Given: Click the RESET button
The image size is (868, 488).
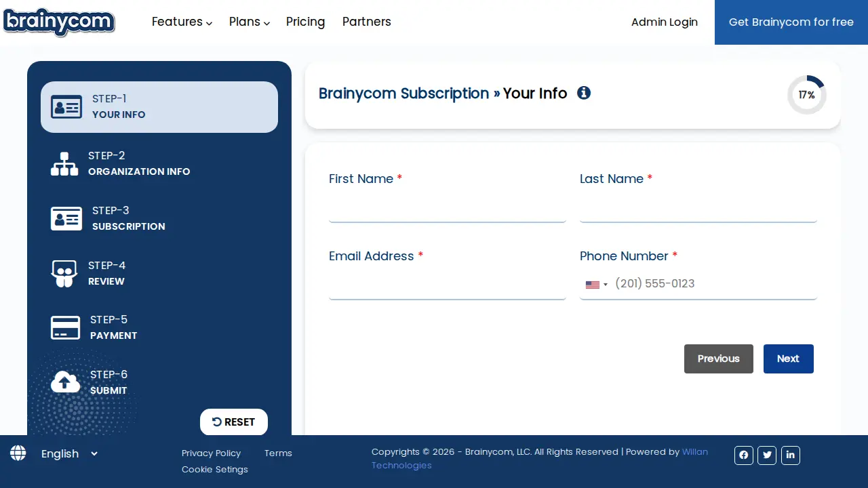Looking at the screenshot, I should (234, 422).
